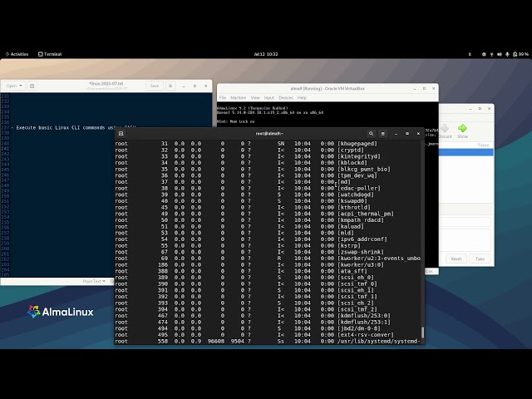Click the Take button in the snapshot window
The height and width of the screenshot is (399, 532).
tap(480, 259)
